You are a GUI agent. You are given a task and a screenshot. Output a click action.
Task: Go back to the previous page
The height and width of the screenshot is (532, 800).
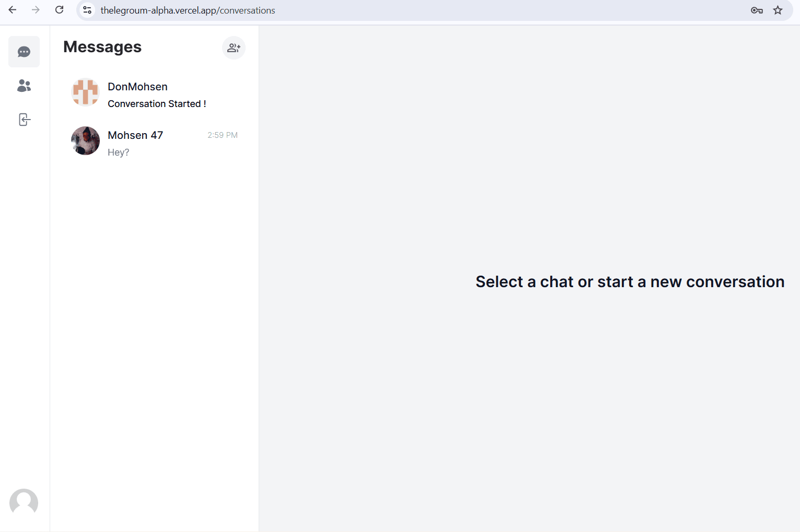(13, 10)
